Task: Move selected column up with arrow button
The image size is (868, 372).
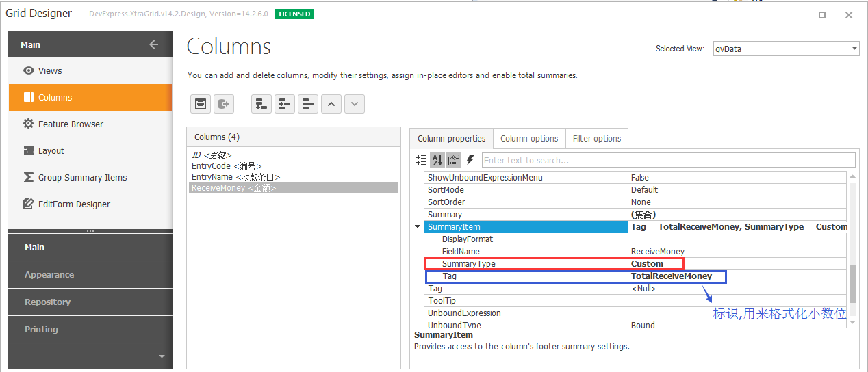Action: pos(331,104)
